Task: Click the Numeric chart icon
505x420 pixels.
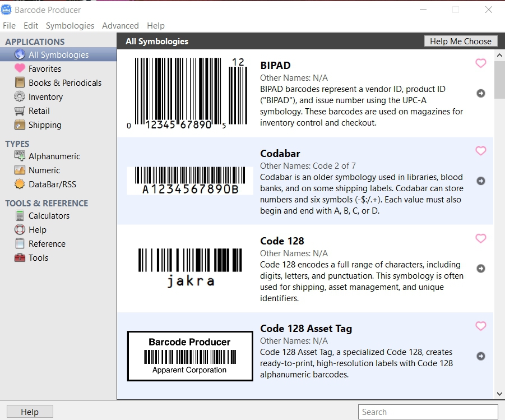Action: click(20, 170)
